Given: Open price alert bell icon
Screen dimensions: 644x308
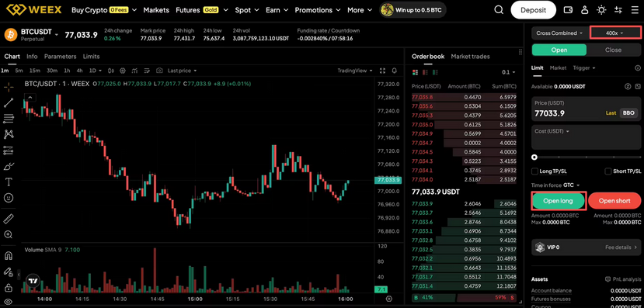Looking at the screenshot, I should pos(395,71).
